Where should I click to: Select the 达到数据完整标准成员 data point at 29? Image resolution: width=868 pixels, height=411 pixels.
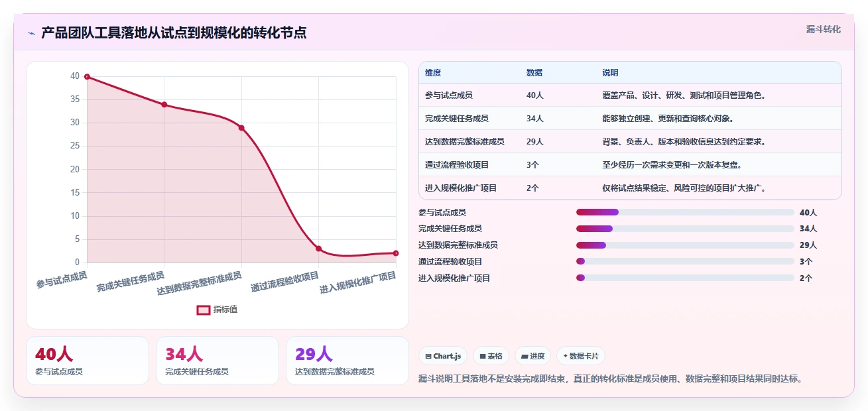point(241,128)
